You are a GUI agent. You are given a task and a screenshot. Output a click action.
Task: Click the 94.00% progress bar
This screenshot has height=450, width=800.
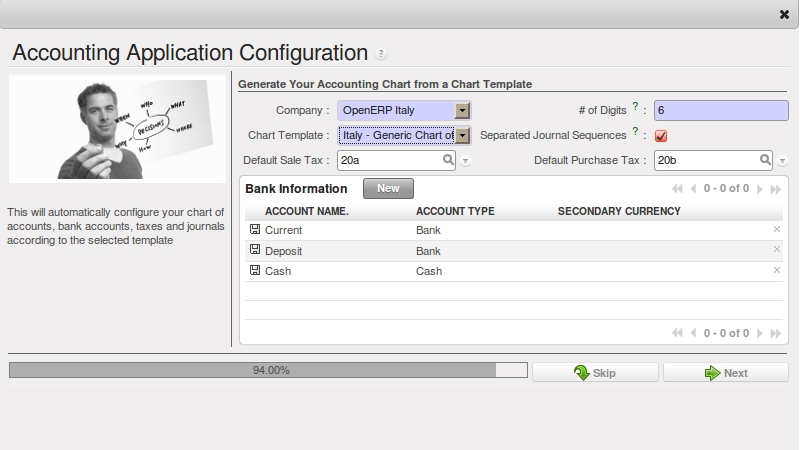click(x=268, y=370)
